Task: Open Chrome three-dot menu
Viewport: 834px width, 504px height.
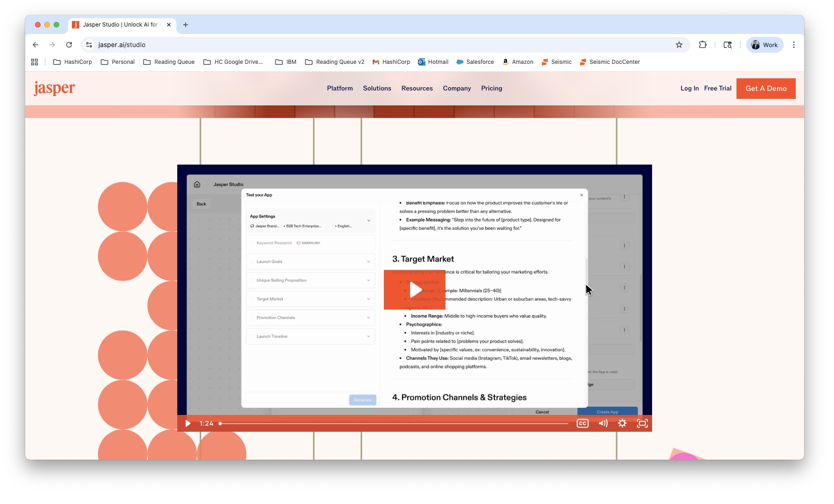Action: [x=794, y=45]
